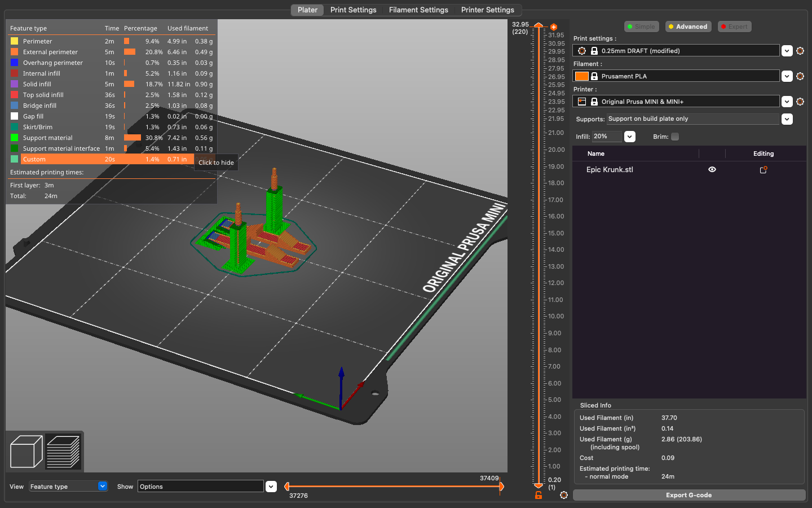Screen dimensions: 812x508
Task: Open the Printer Settings tab
Action: [x=487, y=10]
